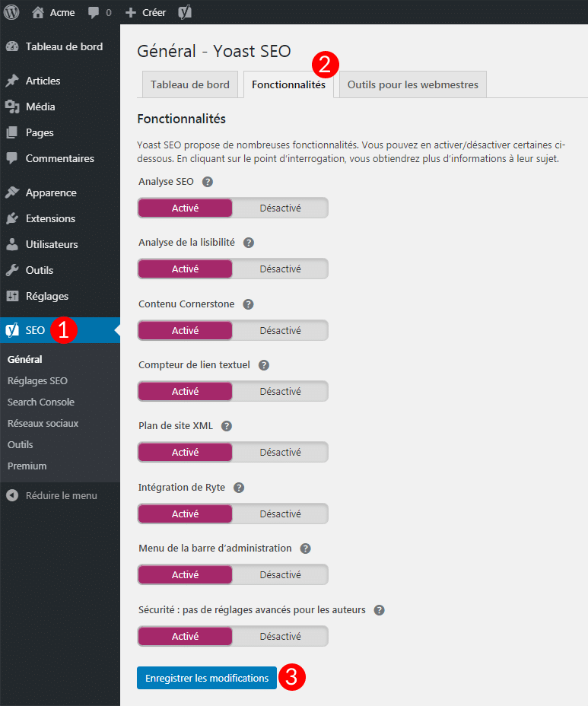Open Outils under the SEO submenu
The height and width of the screenshot is (706, 588).
tap(21, 444)
